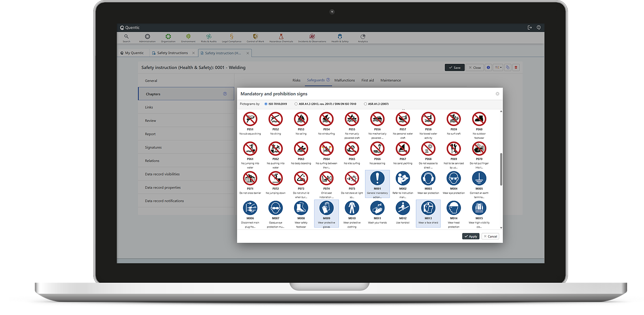Open the Risks & Audits module
This screenshot has width=644, height=315.
coord(209,38)
